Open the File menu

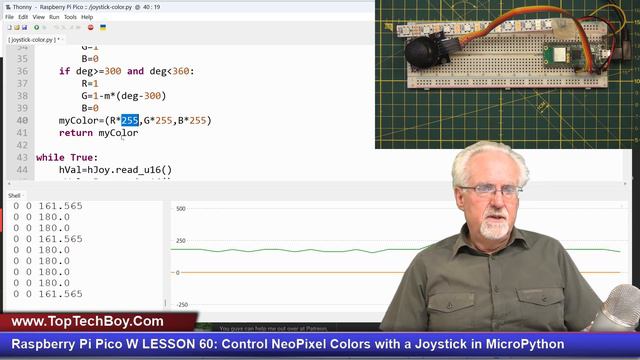click(9, 17)
